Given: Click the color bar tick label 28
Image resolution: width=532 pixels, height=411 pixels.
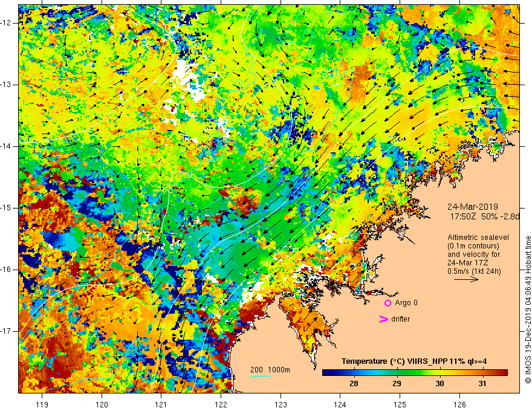Looking at the screenshot, I should (x=354, y=384).
